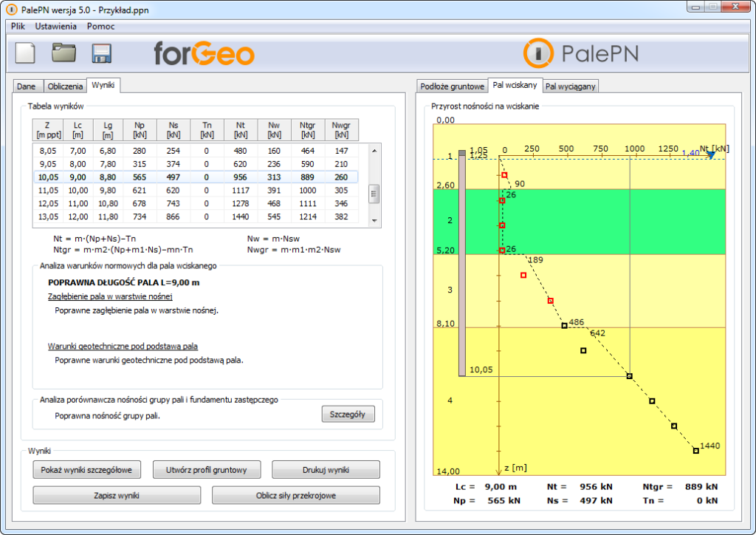Switch to the Dane tab

pyautogui.click(x=27, y=86)
